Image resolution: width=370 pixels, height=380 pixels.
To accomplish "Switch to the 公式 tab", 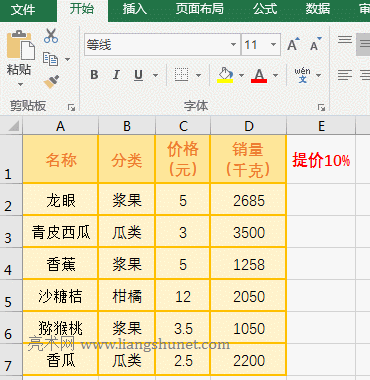I will tap(265, 9).
